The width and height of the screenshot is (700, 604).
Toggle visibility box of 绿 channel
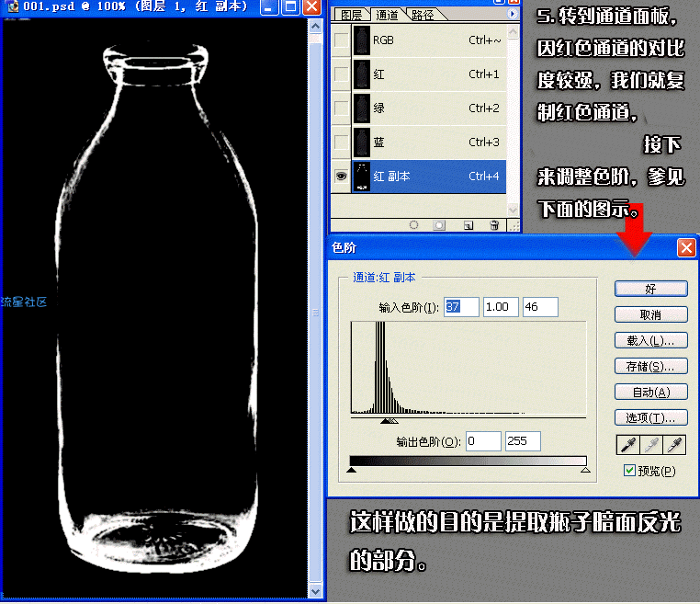[x=341, y=108]
